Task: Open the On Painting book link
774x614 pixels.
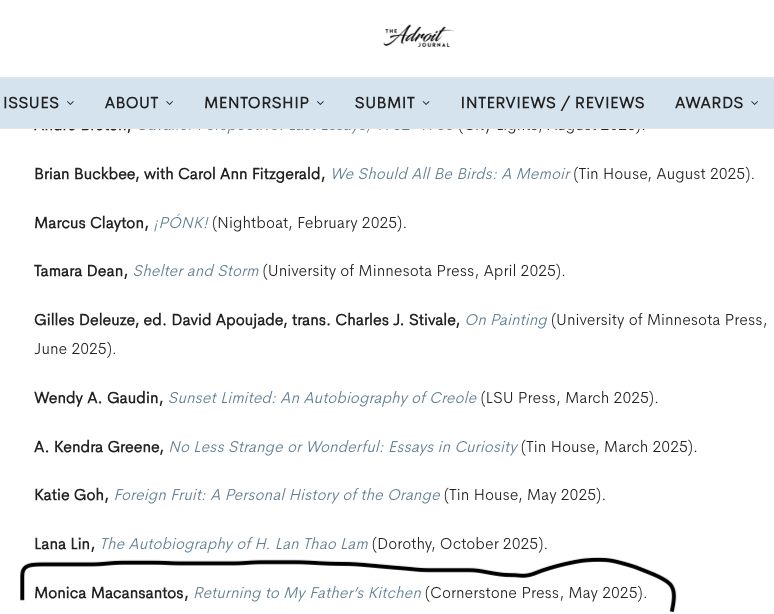Action: point(505,320)
